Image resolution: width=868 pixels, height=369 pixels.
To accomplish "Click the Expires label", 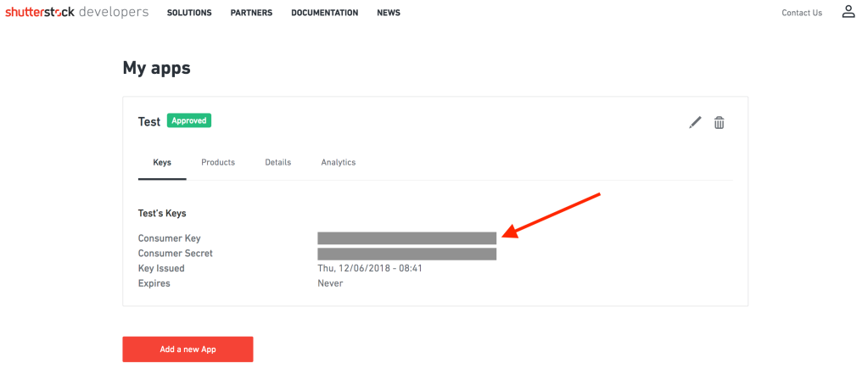I will pyautogui.click(x=154, y=283).
